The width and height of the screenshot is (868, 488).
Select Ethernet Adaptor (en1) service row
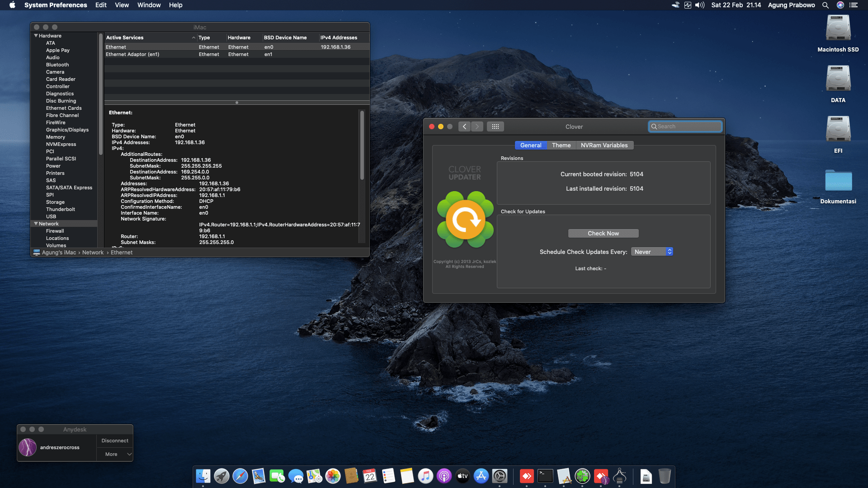click(237, 54)
